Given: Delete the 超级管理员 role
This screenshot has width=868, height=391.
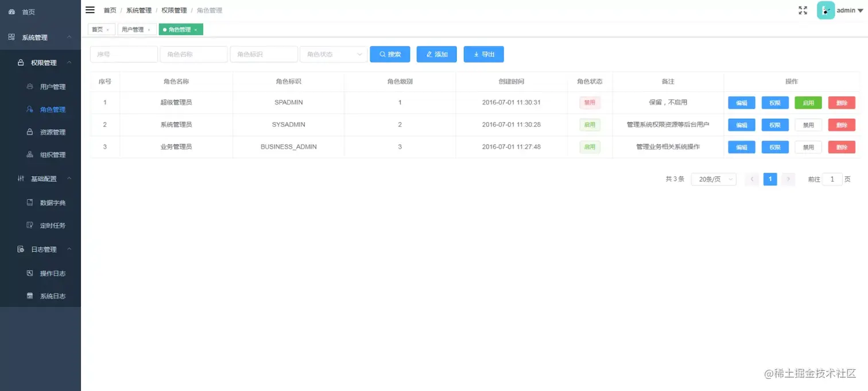Looking at the screenshot, I should click(x=842, y=103).
